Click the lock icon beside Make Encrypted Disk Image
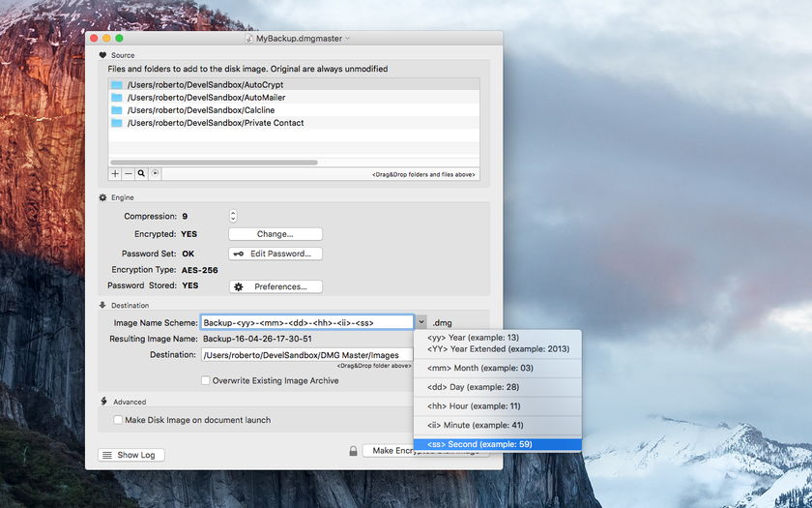The height and width of the screenshot is (508, 812). click(353, 451)
